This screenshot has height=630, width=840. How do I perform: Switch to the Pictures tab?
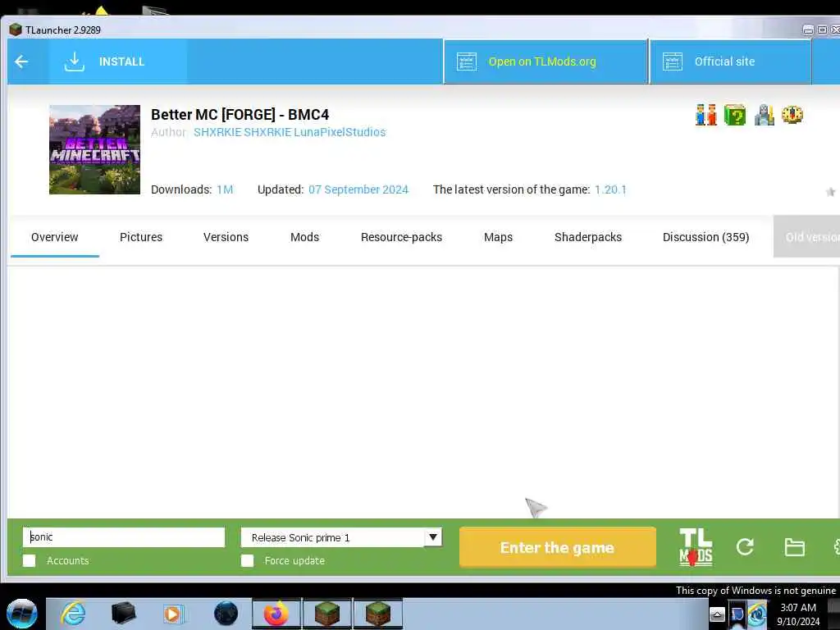click(141, 237)
